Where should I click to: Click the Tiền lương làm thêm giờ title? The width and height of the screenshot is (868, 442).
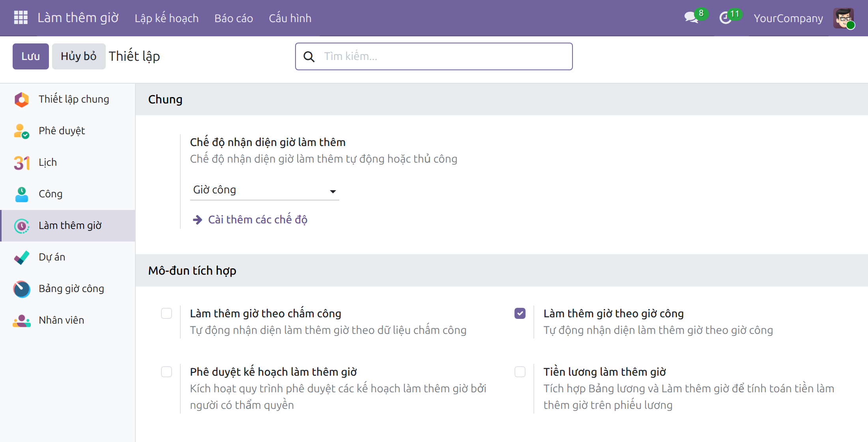(x=605, y=372)
